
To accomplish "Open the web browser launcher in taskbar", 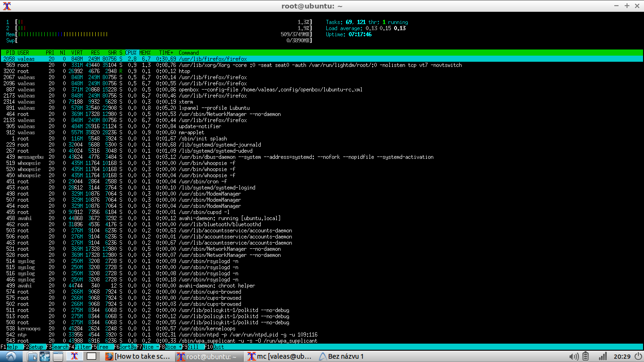I will pyautogui.click(x=45, y=356).
